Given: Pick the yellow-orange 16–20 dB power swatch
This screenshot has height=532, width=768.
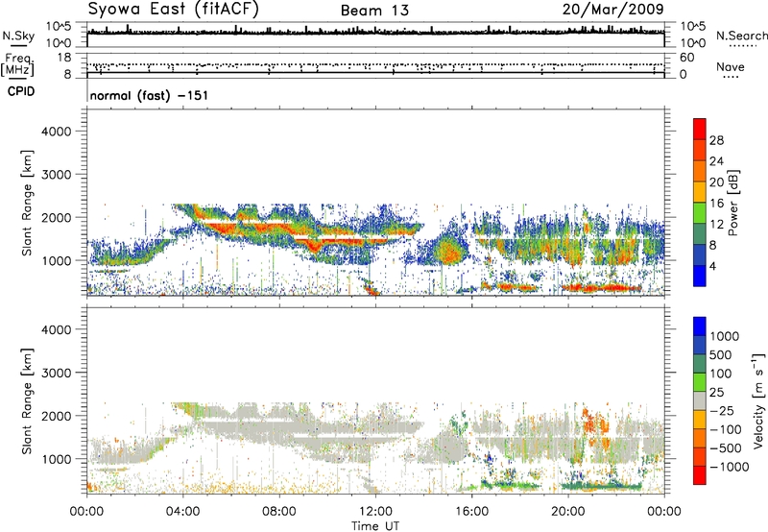Looking at the screenshot, I should click(x=700, y=191).
